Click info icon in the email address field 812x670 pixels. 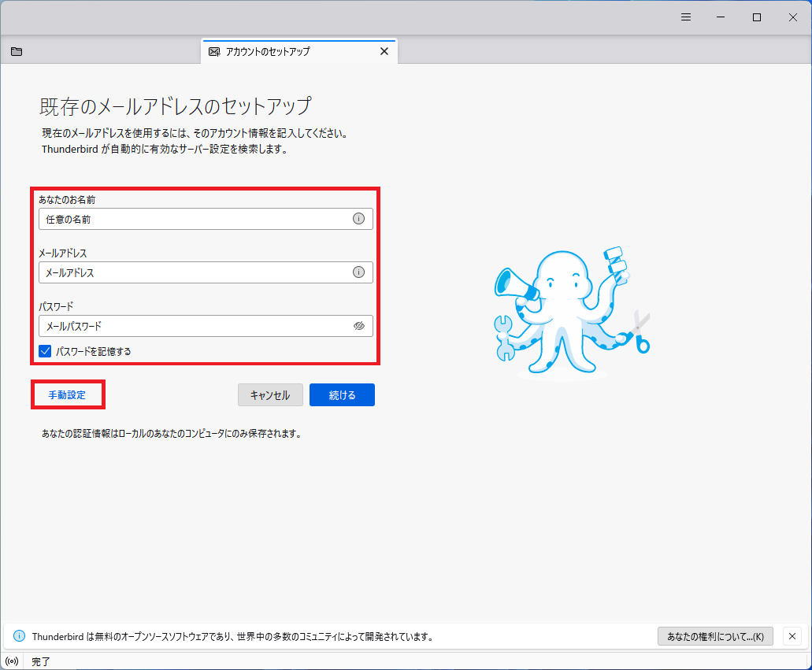pyautogui.click(x=358, y=272)
